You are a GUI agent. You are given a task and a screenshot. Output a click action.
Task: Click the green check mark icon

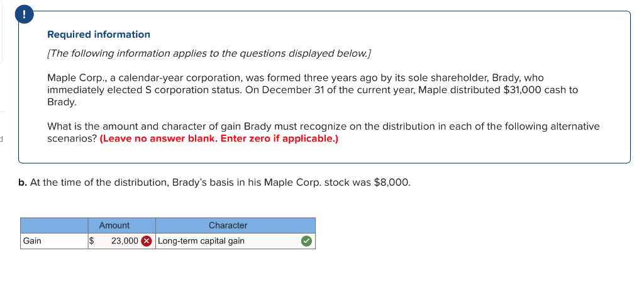(x=306, y=241)
